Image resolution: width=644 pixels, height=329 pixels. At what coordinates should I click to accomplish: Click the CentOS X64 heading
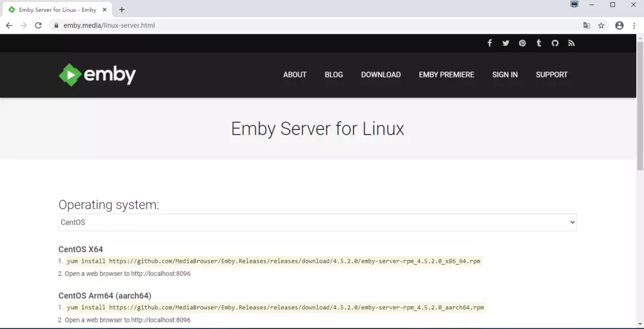pos(80,249)
